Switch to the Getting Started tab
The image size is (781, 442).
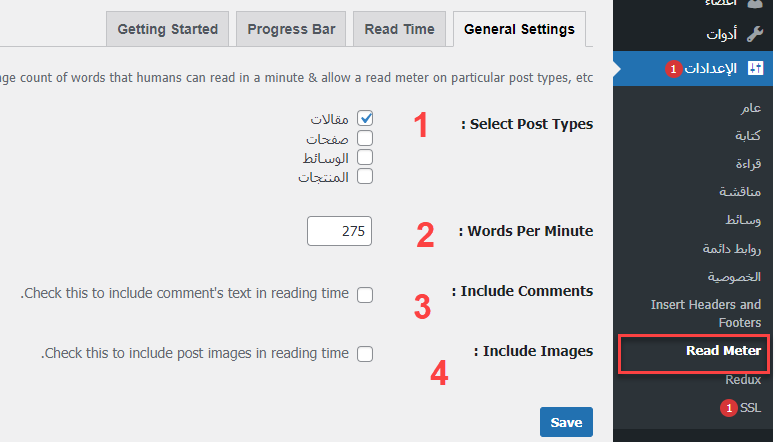tap(167, 29)
